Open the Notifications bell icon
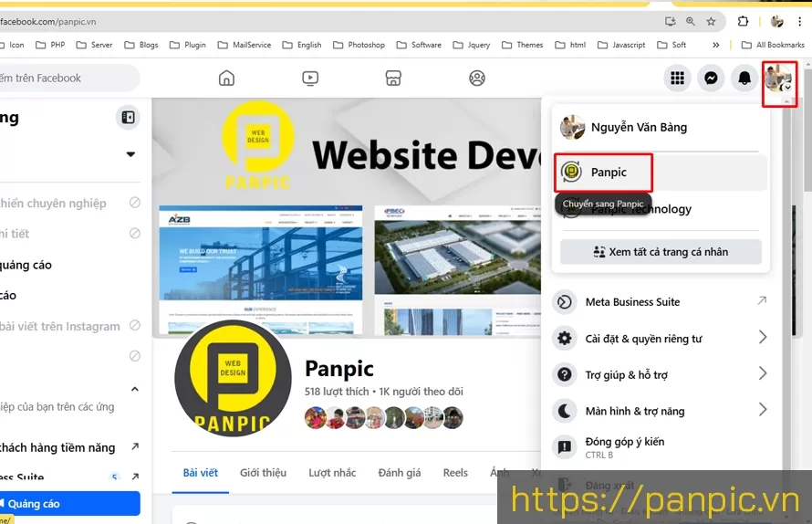812x524 pixels. click(x=744, y=79)
